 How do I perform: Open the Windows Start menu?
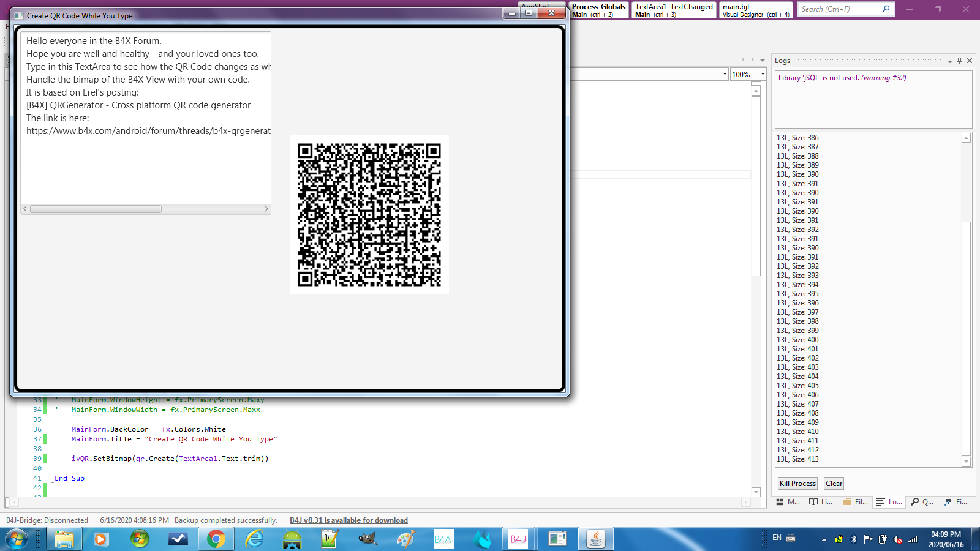pyautogui.click(x=17, y=539)
